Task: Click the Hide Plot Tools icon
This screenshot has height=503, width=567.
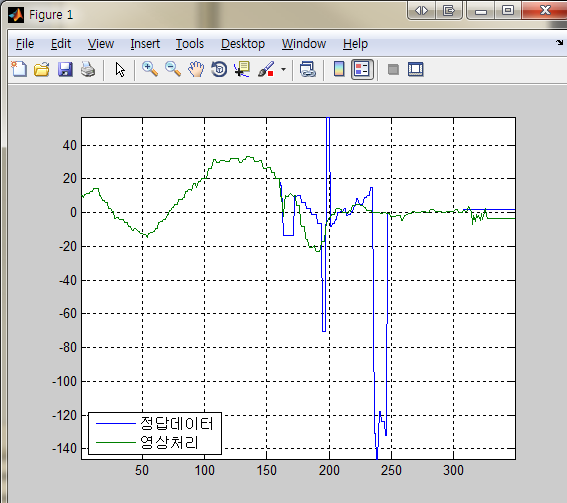Action: 393,69
